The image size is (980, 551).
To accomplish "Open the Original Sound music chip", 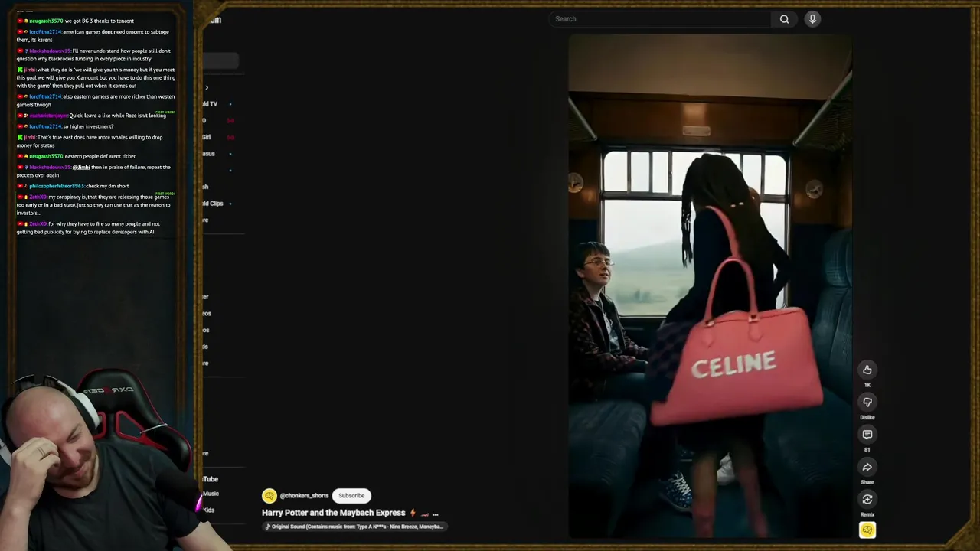I will coord(354,527).
